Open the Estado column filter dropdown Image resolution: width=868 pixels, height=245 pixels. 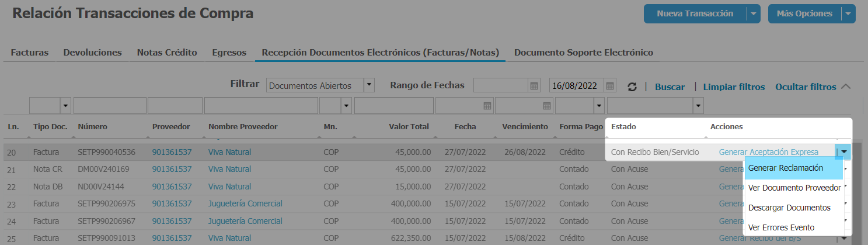point(698,106)
